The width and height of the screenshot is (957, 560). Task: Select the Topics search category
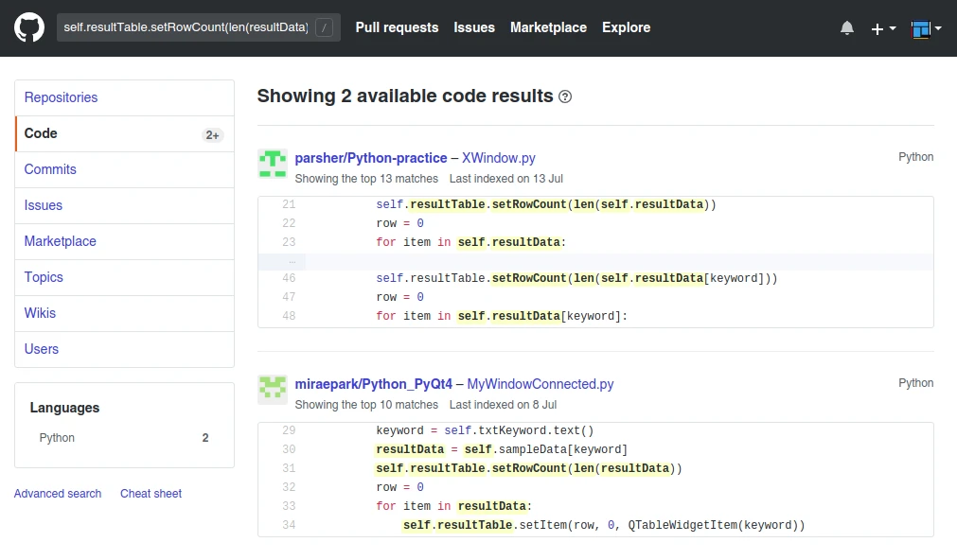tap(125, 277)
